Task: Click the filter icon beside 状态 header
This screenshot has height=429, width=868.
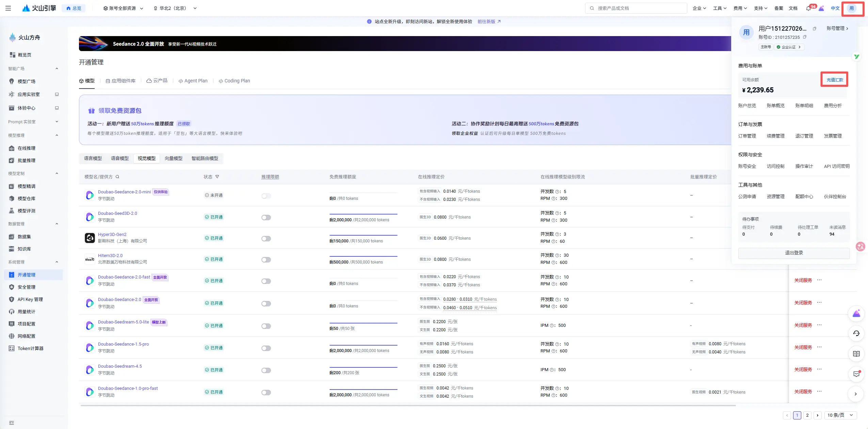Action: tap(217, 177)
